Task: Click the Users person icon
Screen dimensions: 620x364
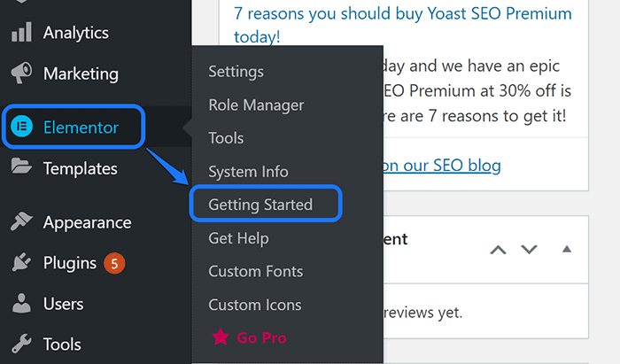Action: (x=21, y=304)
